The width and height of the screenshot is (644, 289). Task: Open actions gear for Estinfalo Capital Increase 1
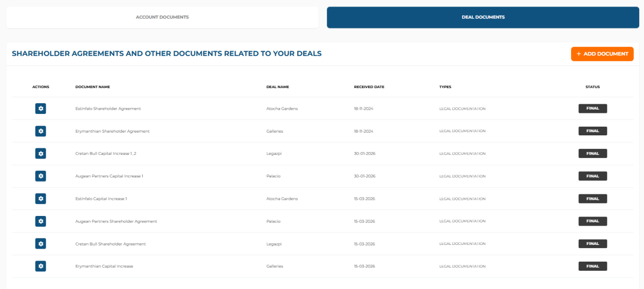pyautogui.click(x=41, y=199)
